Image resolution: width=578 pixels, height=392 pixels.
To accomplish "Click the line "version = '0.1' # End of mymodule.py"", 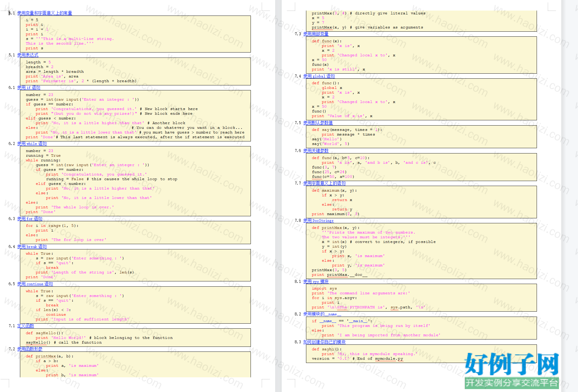I will 358,359.
